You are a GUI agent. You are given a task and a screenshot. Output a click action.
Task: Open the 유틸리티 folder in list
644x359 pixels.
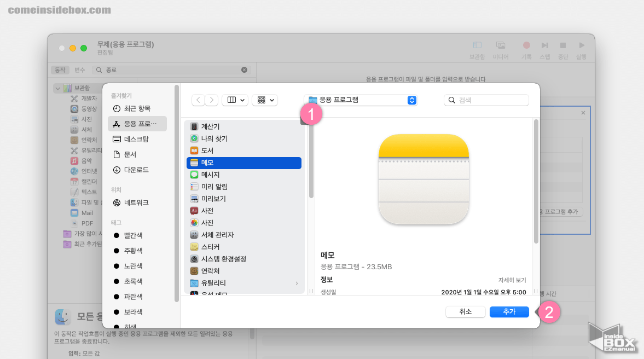[x=244, y=283]
